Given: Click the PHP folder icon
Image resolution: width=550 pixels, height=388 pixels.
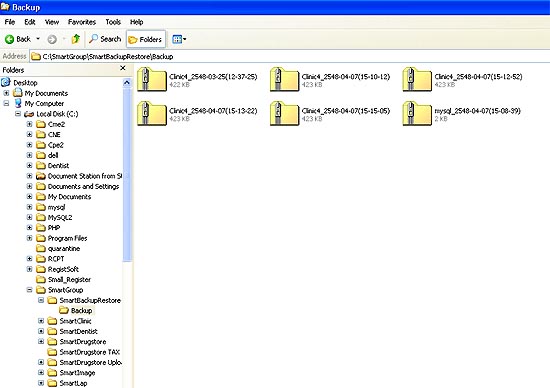Looking at the screenshot, I should (41, 228).
